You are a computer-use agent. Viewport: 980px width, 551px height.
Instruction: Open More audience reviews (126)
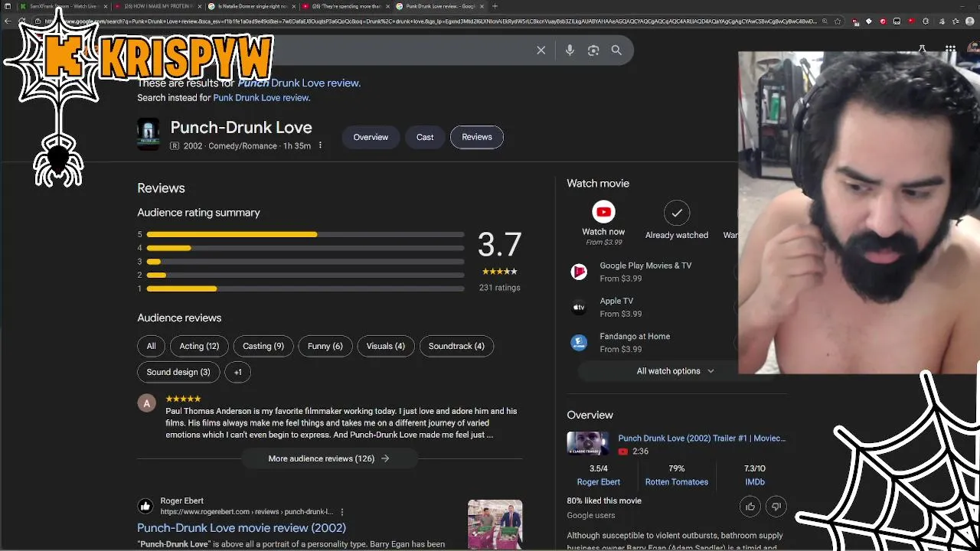pos(329,458)
